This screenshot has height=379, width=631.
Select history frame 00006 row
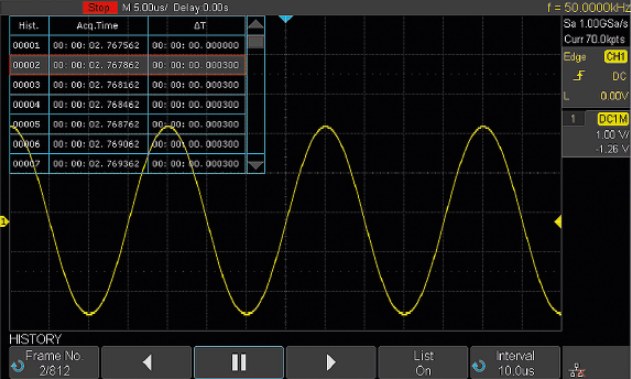(x=127, y=144)
